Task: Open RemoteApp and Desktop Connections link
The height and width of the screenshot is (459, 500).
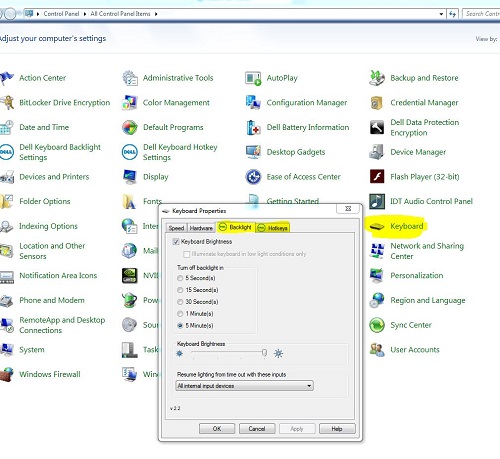Action: click(62, 325)
